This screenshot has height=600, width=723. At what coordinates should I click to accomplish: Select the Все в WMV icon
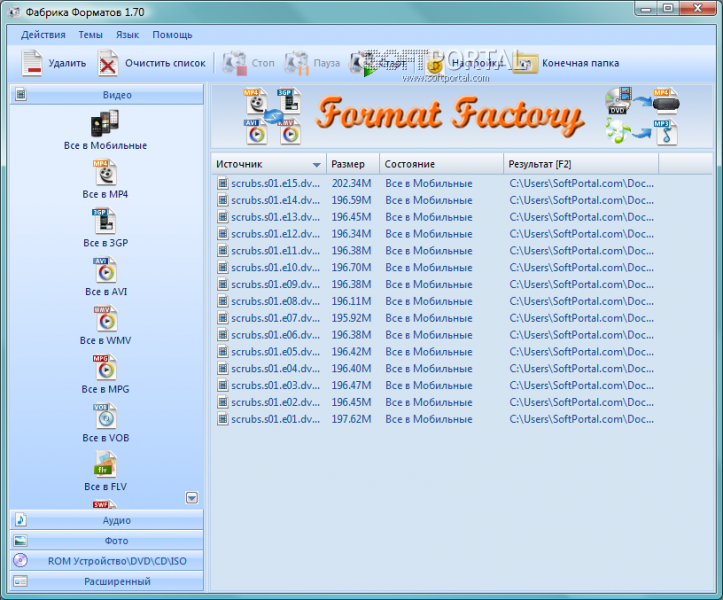pyautogui.click(x=105, y=319)
